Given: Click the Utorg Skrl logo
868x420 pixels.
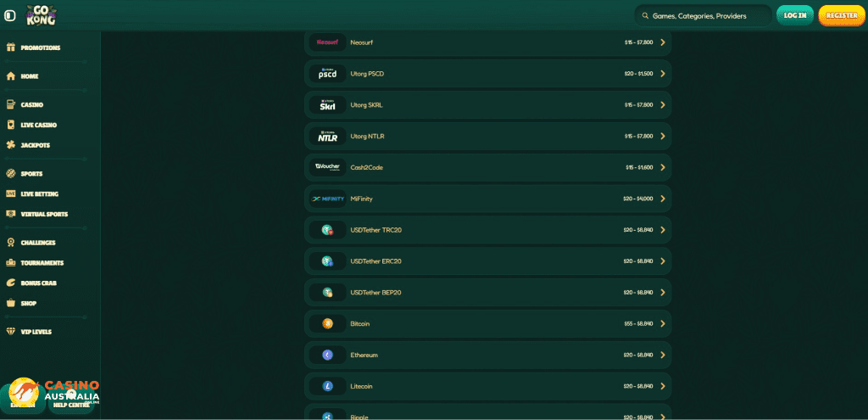Looking at the screenshot, I should 327,104.
